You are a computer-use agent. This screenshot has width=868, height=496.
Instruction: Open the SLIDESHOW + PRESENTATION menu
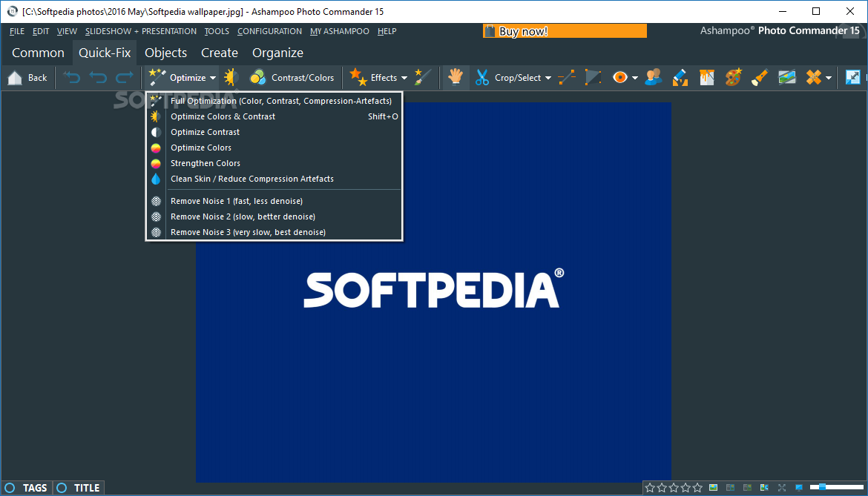click(141, 32)
